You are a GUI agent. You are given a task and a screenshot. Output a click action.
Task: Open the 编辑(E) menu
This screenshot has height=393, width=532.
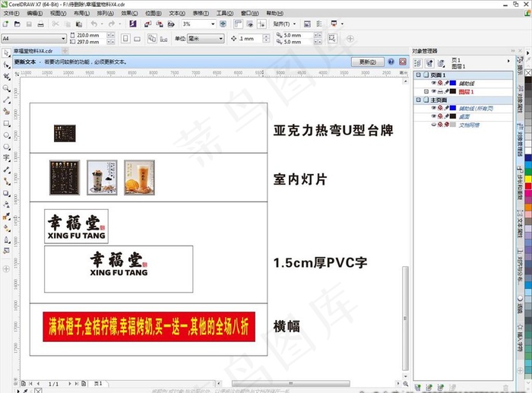35,13
